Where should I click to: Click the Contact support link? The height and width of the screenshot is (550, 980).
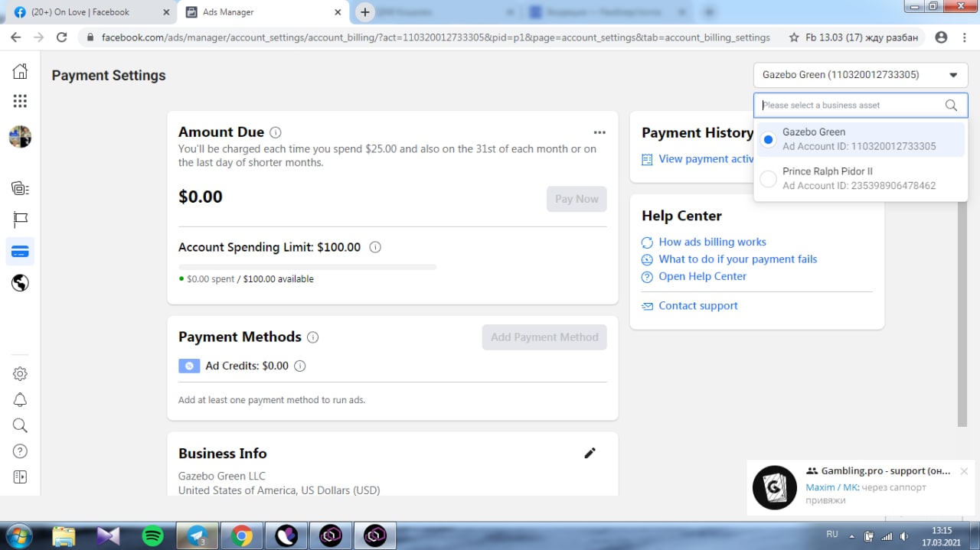(x=698, y=306)
